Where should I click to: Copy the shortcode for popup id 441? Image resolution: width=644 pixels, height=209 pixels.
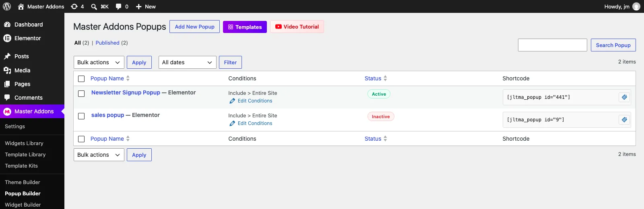point(624,97)
